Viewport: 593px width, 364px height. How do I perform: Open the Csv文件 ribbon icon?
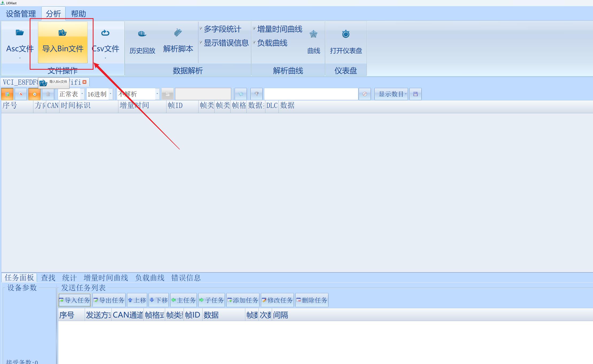click(105, 33)
